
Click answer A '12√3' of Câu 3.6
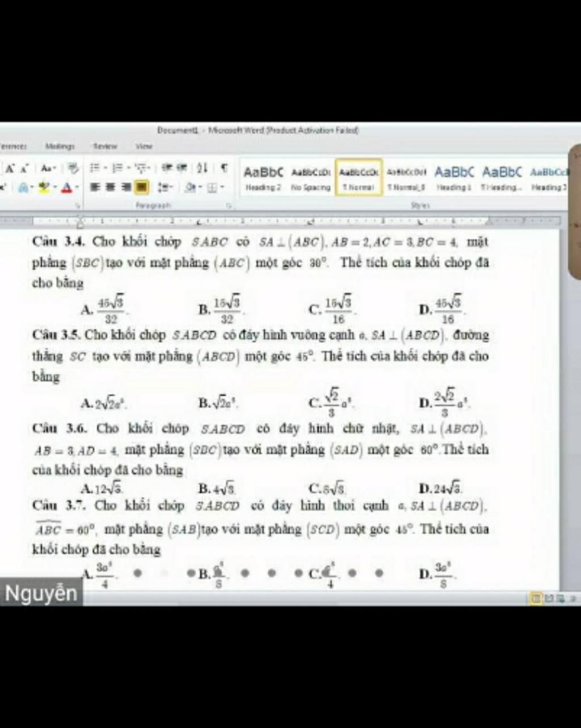[103, 488]
